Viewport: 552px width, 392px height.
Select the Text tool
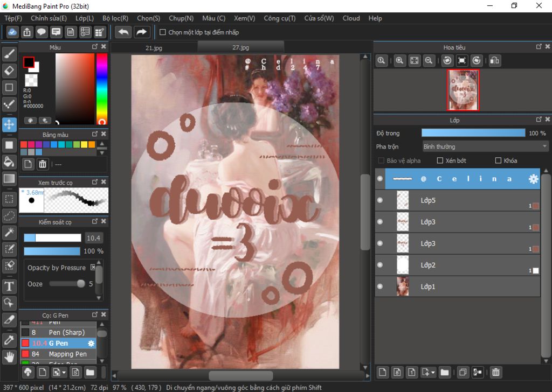point(9,286)
